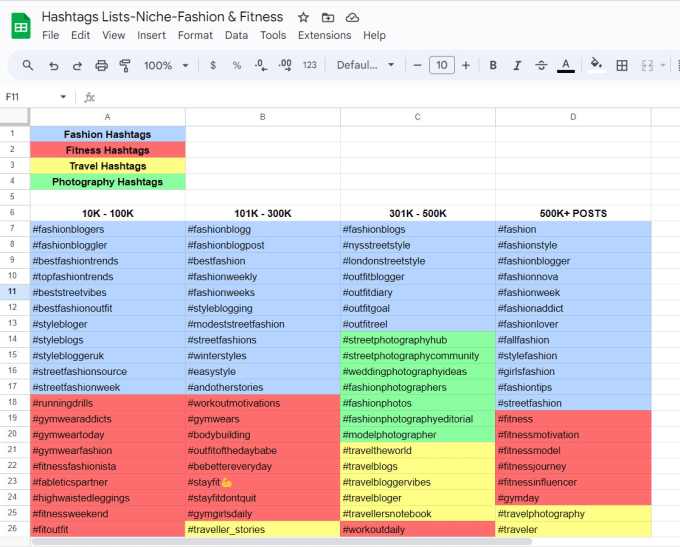Expand the name box dropdown arrow
The image size is (680, 547).
(63, 97)
